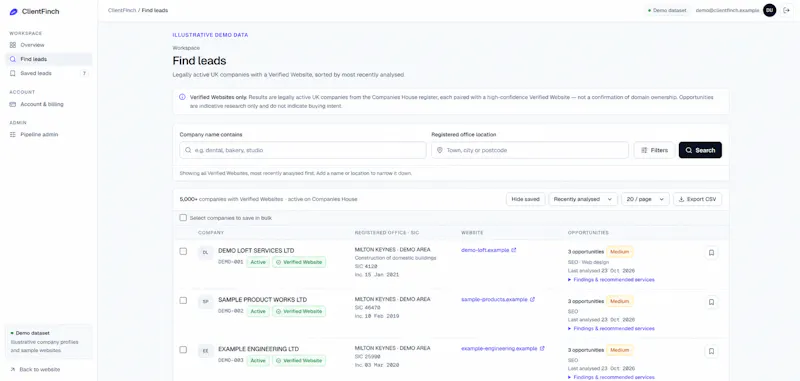Click Verified Website badge for DEMO-001
This screenshot has width=800, height=381.
(x=299, y=262)
